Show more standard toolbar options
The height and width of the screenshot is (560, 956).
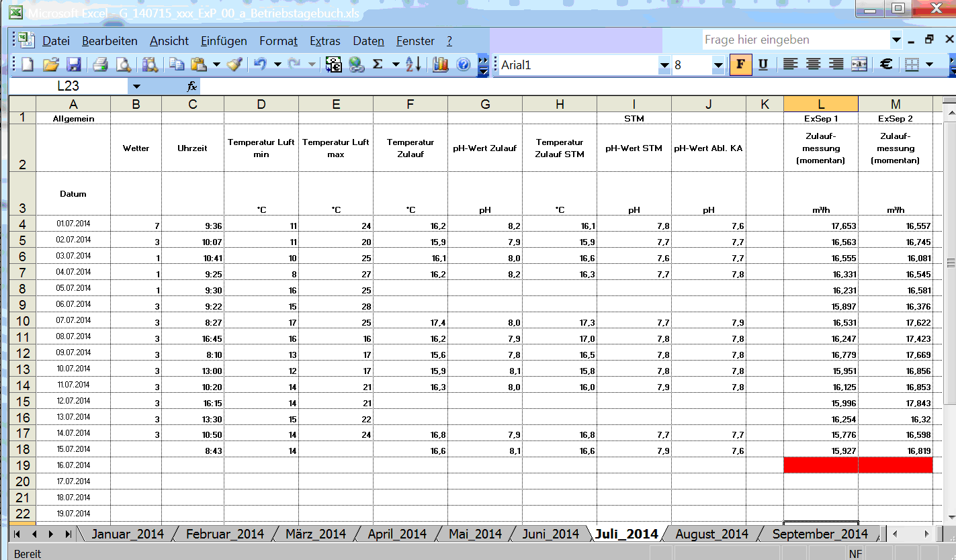(482, 65)
